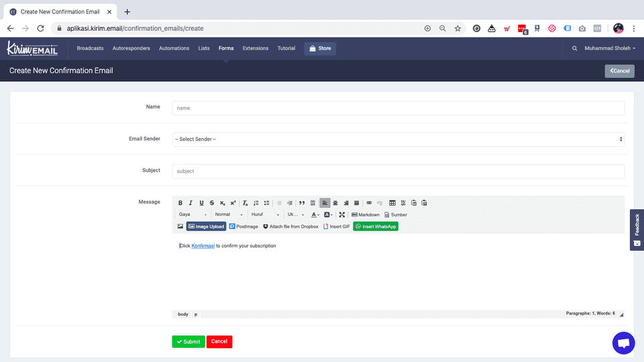Open the Normal paragraph format dropdown
Screen dimensions: 644x362
coord(229,215)
